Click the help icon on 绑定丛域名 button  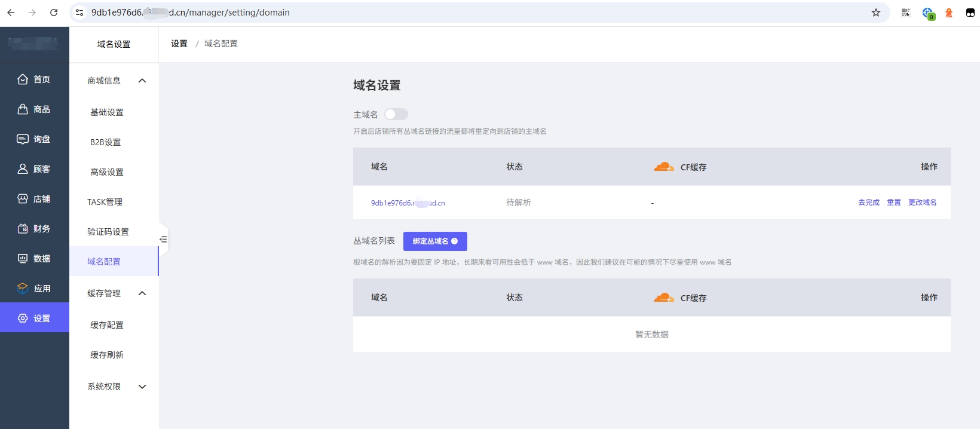point(455,241)
